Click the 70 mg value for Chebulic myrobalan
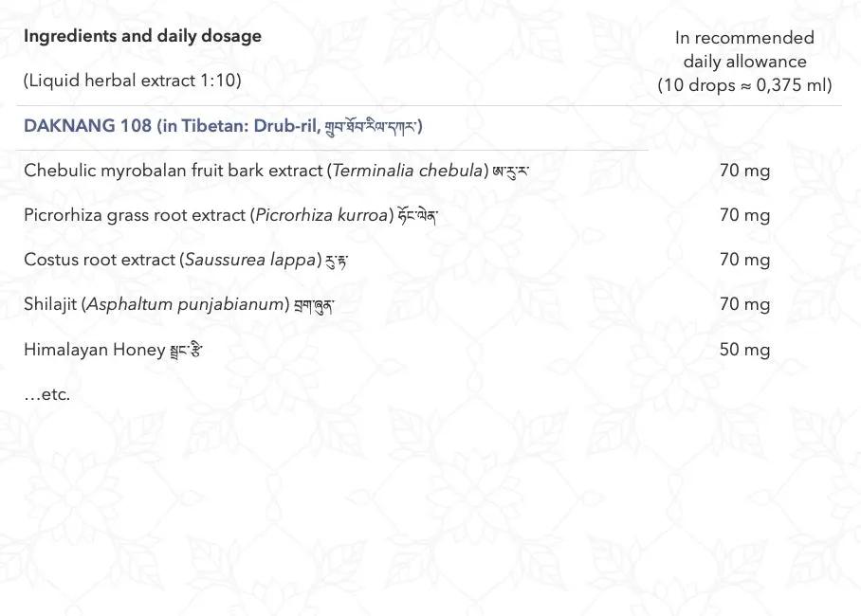 [x=744, y=172]
